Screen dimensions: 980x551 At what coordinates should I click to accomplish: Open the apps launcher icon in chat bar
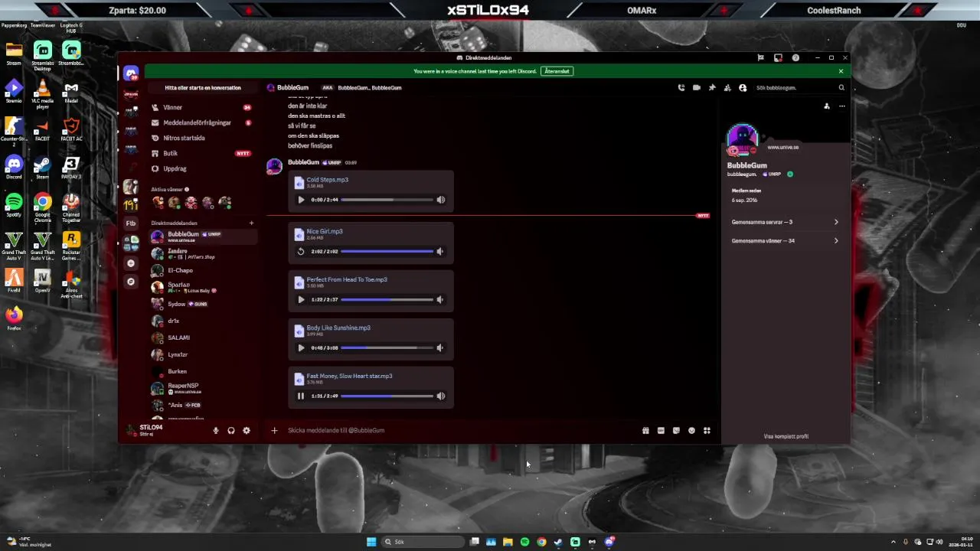[x=707, y=431]
